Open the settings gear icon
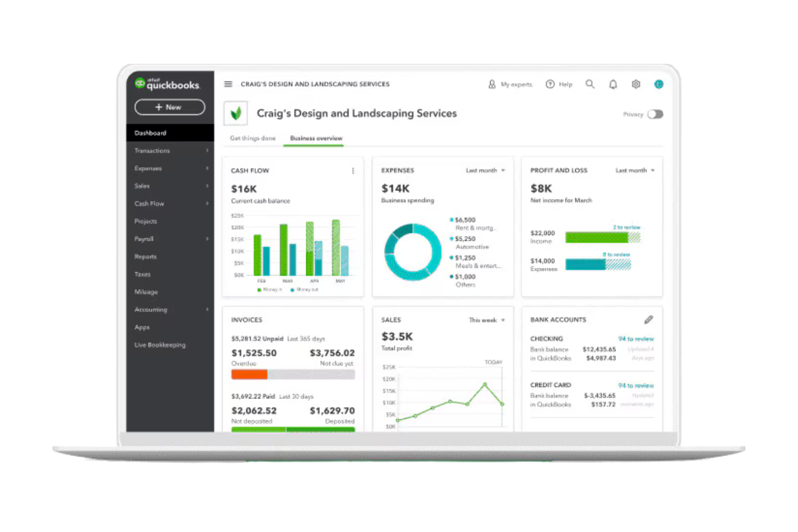This screenshot has width=798, height=532. [636, 84]
